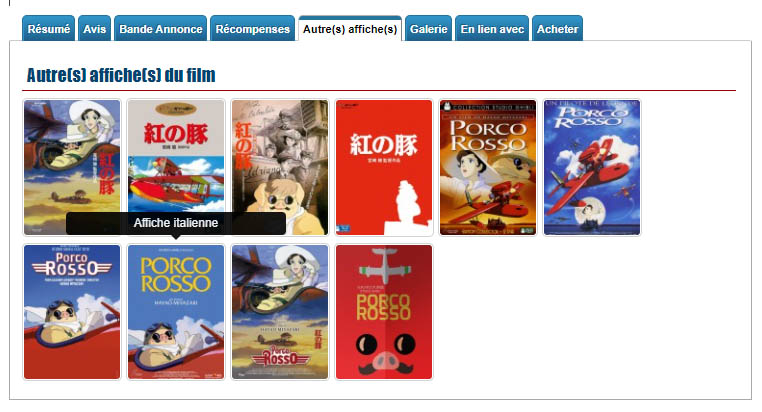Open Porco Rosso winged logo poster

pos(72,312)
